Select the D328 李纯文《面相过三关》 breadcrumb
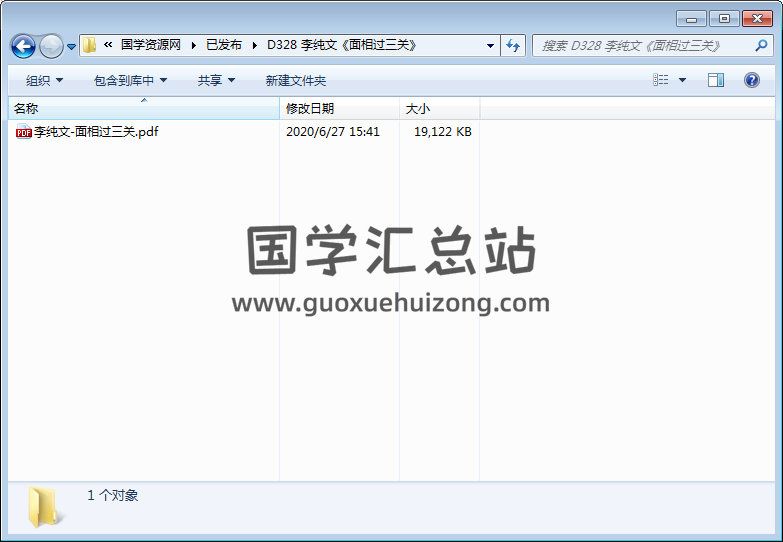This screenshot has height=542, width=783. [342, 45]
